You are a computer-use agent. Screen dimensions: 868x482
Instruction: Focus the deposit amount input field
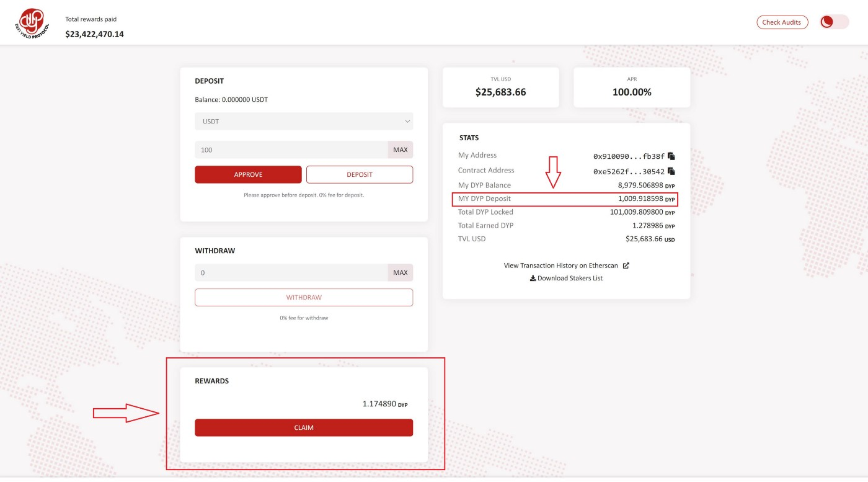pyautogui.click(x=291, y=150)
